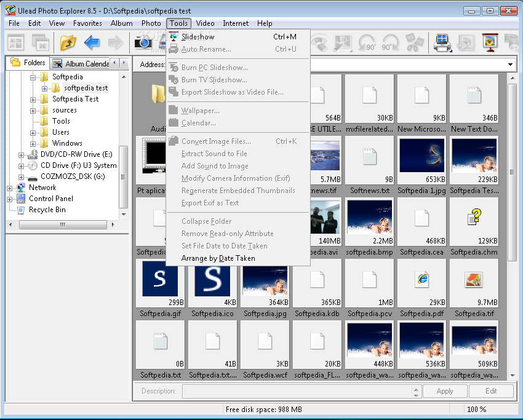Click the printer icon in toolbar

point(442,42)
